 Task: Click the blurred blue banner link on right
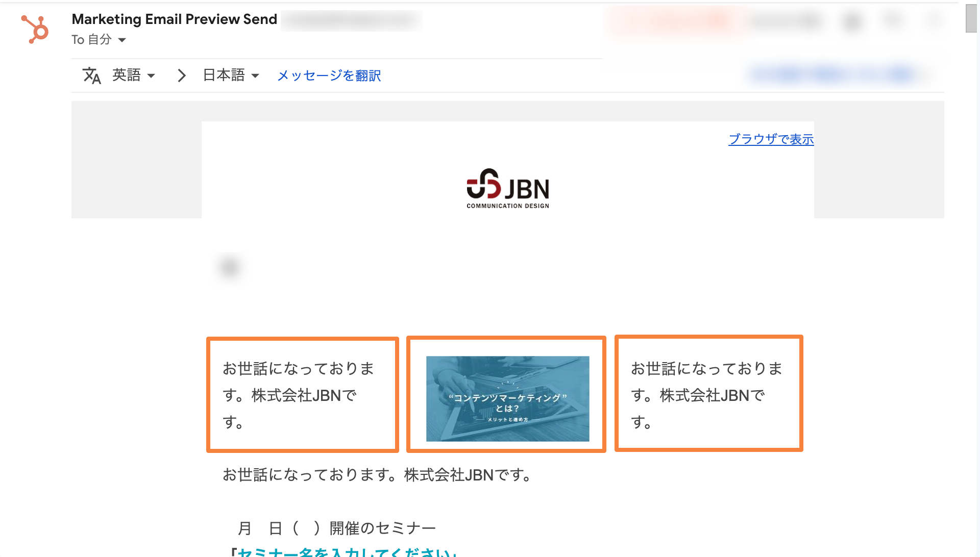[837, 75]
